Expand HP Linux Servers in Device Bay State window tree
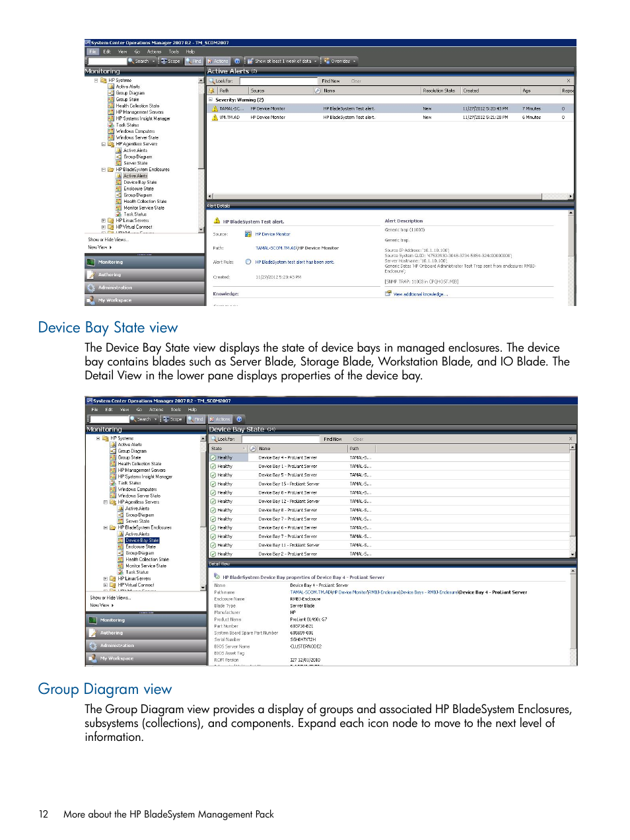This screenshot has height=840, width=630. (x=106, y=578)
